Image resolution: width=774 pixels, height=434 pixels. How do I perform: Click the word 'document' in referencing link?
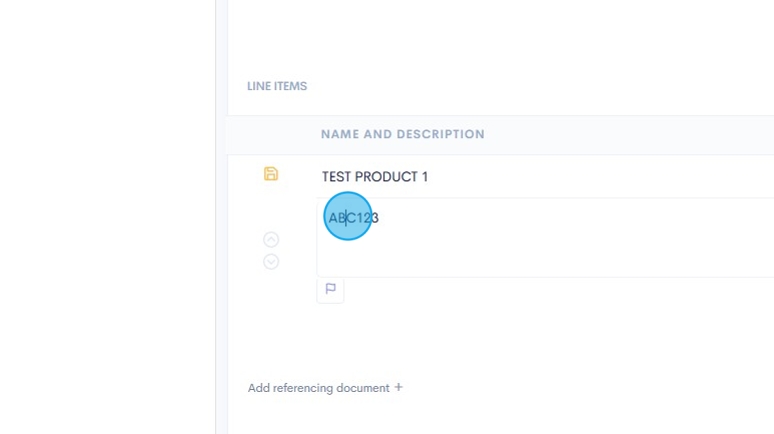(x=361, y=388)
